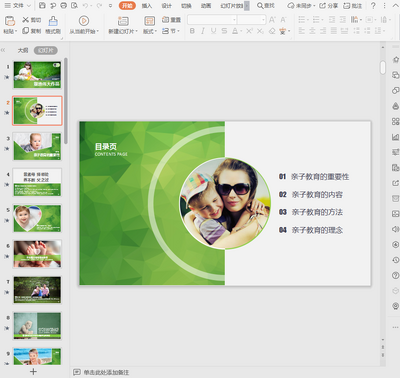Click the 查找 search button
The height and width of the screenshot is (378, 400).
[x=266, y=6]
